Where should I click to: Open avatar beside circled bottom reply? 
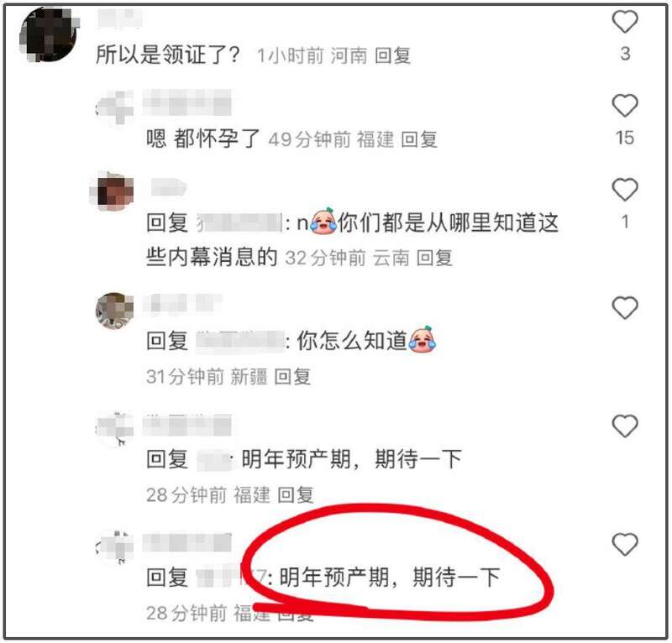tap(114, 547)
